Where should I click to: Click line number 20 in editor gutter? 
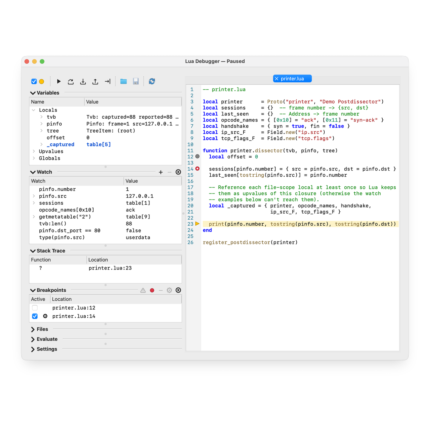190,206
